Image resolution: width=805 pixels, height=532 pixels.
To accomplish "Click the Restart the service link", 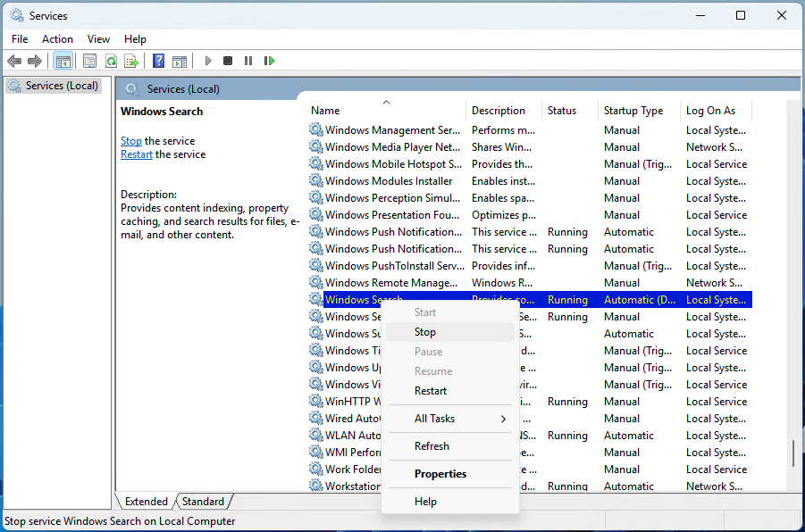I will tap(136, 154).
